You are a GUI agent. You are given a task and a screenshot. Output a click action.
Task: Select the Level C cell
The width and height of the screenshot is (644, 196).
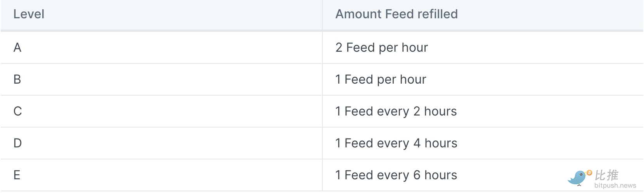161,111
